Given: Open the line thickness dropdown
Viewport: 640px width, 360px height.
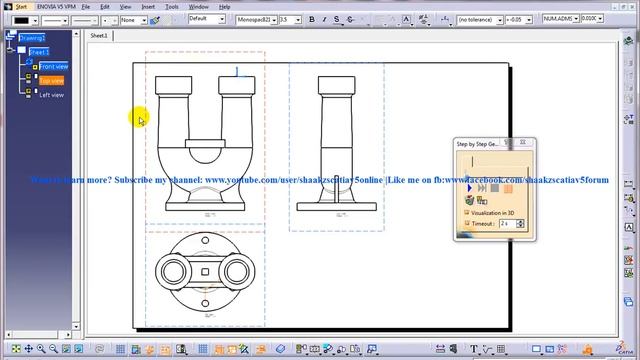Looking at the screenshot, I should (94, 20).
